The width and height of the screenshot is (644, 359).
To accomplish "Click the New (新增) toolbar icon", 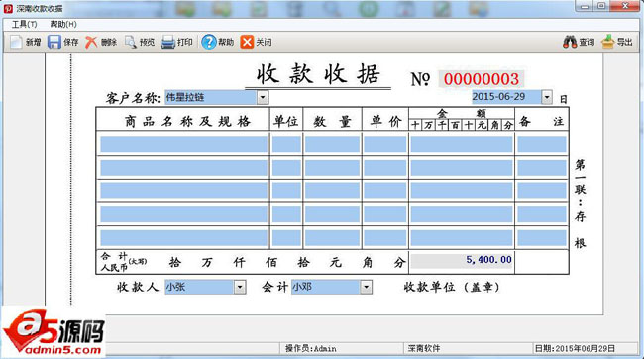I will [x=17, y=42].
